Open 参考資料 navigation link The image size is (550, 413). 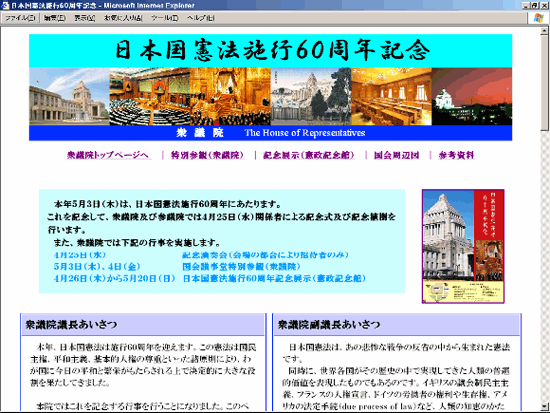pos(456,155)
